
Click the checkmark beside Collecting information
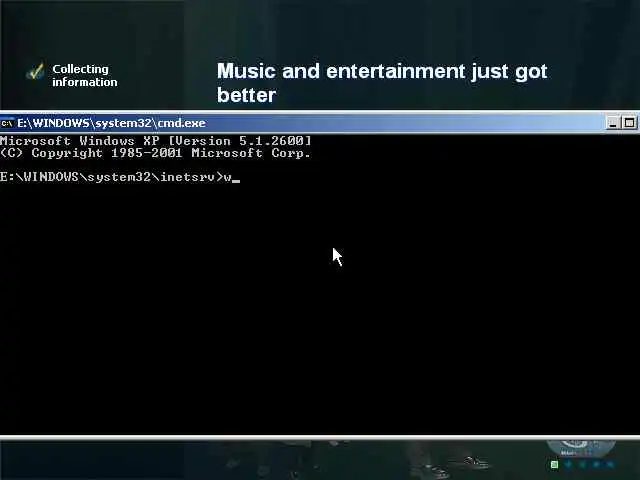[x=35, y=72]
